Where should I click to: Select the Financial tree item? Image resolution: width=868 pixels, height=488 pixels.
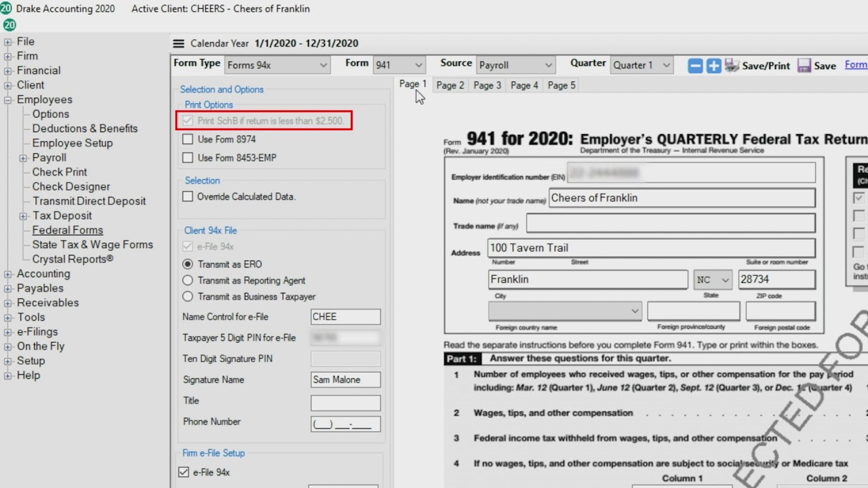point(39,70)
